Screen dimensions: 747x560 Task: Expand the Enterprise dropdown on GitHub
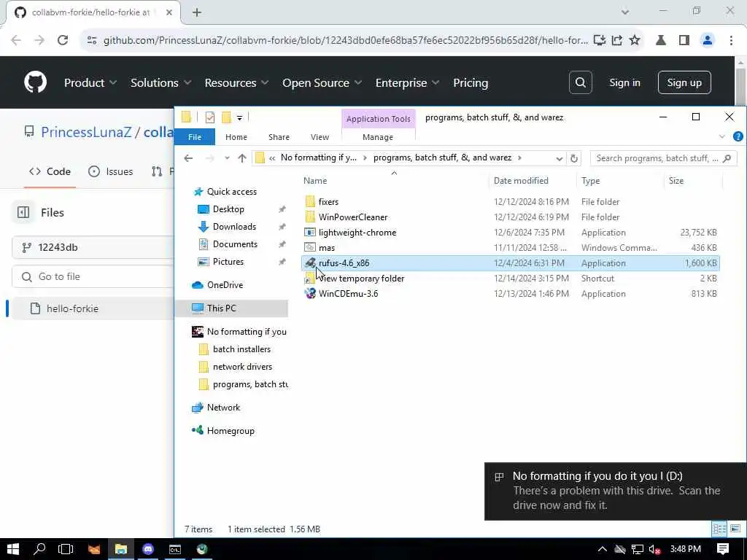[407, 83]
